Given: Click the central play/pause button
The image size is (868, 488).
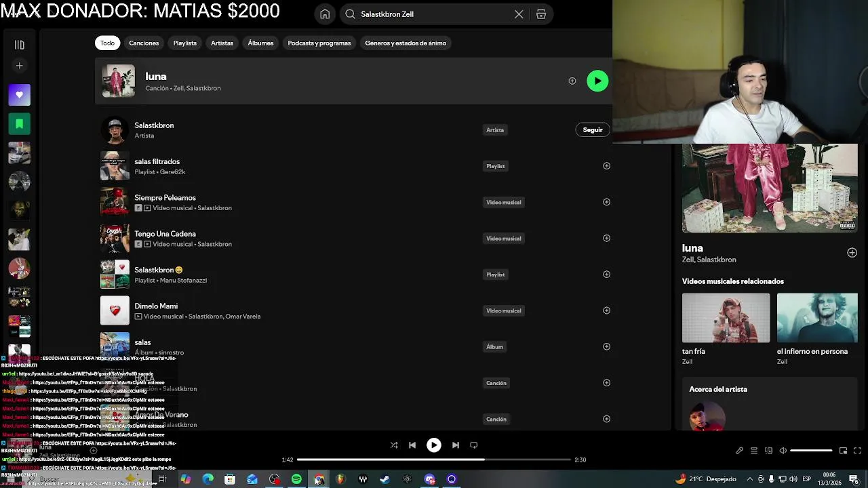Looking at the screenshot, I should pos(434,445).
